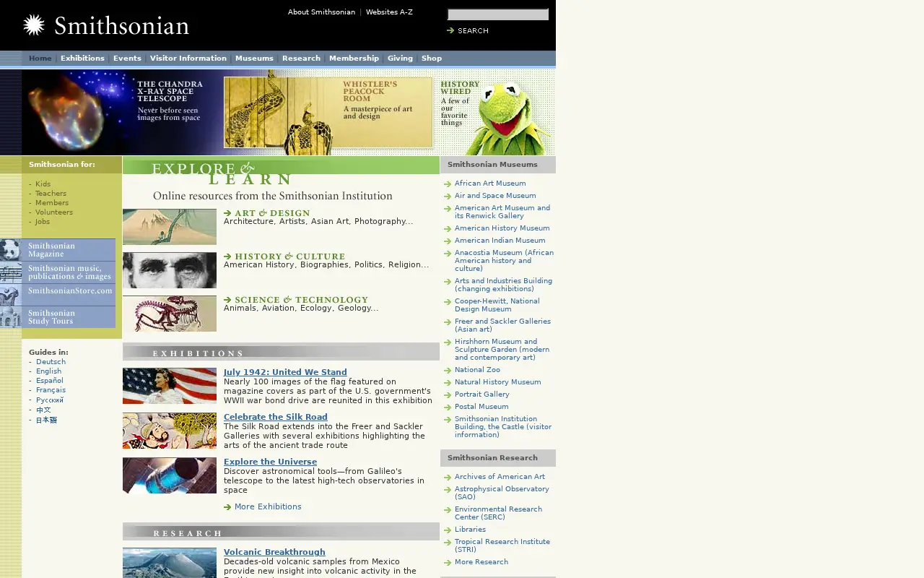
Task: Open Smithsonian music, publications & images banner
Action: (58, 272)
